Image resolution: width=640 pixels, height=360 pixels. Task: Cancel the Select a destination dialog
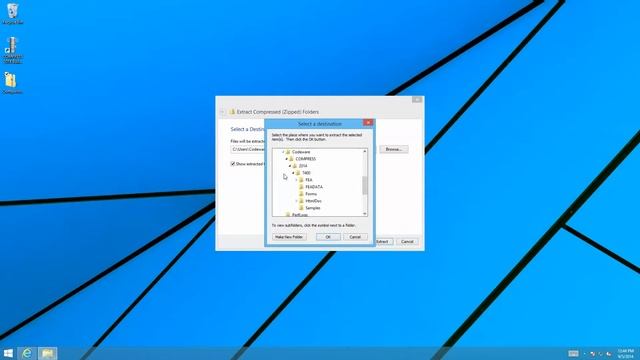click(x=355, y=237)
